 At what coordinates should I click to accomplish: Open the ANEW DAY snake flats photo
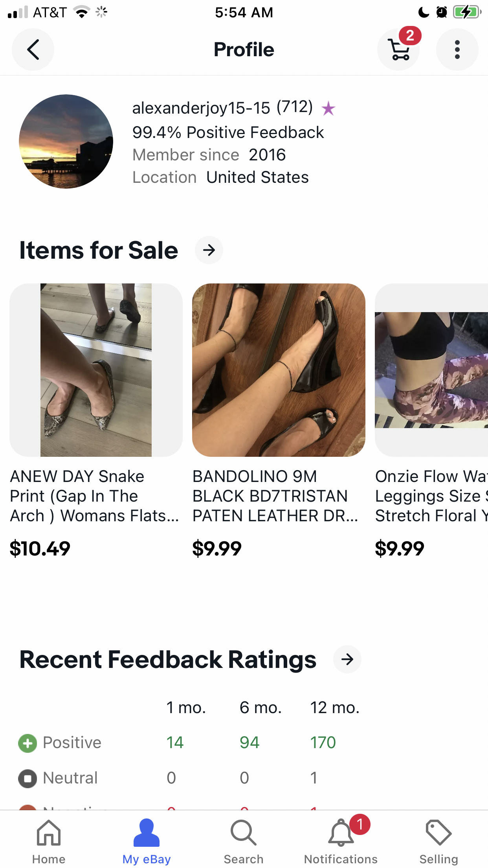96,370
